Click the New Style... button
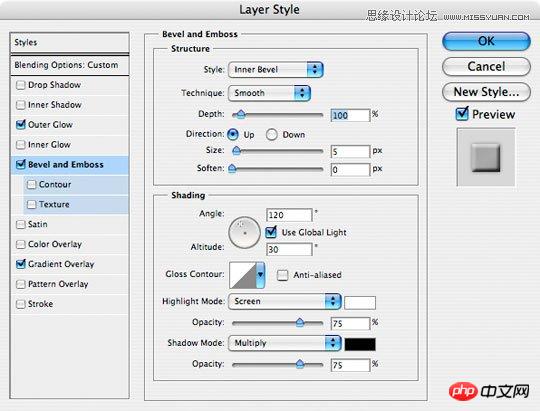Screen dimensions: 540x411 click(x=486, y=92)
